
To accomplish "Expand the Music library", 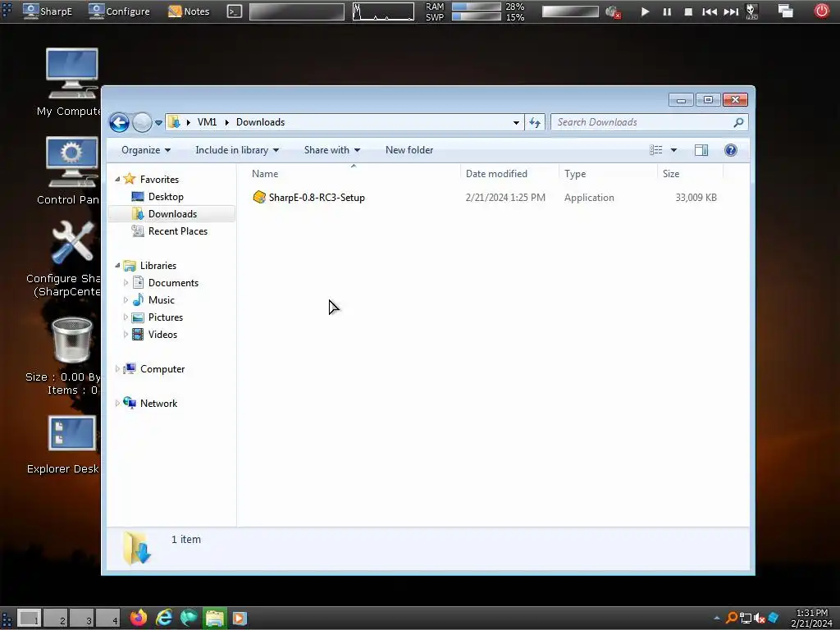I will pyautogui.click(x=126, y=299).
